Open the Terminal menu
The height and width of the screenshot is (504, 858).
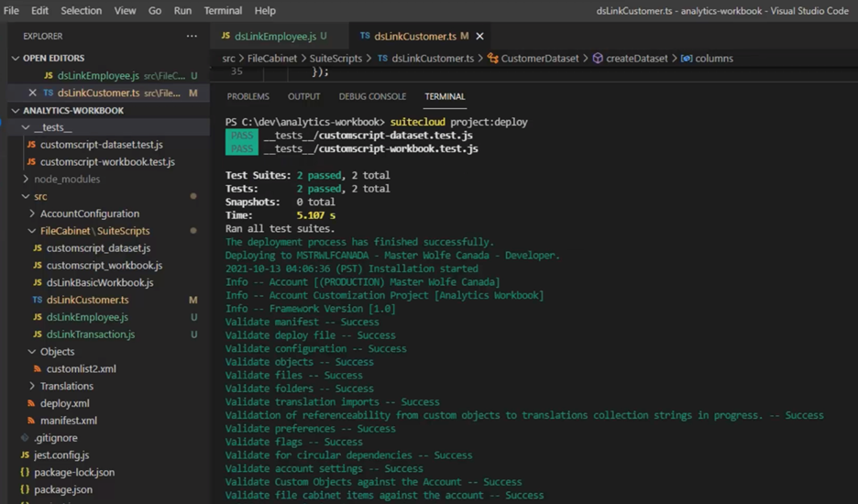[x=223, y=10]
